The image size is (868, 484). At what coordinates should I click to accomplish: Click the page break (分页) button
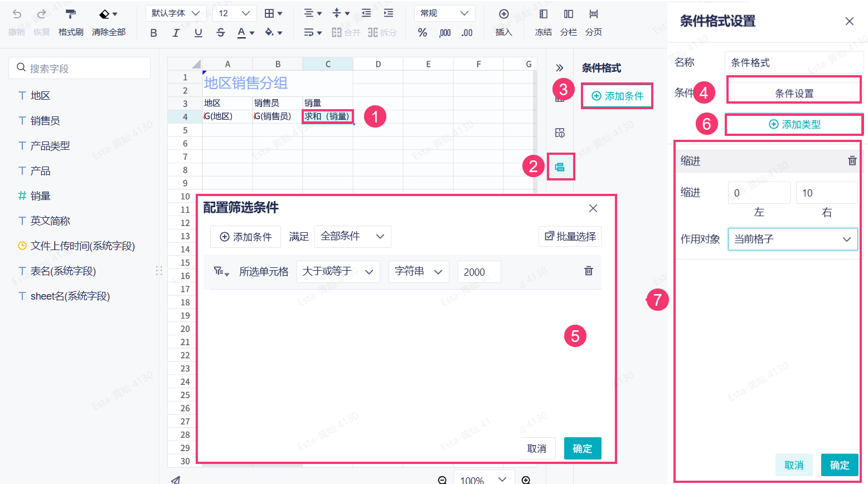[x=594, y=22]
